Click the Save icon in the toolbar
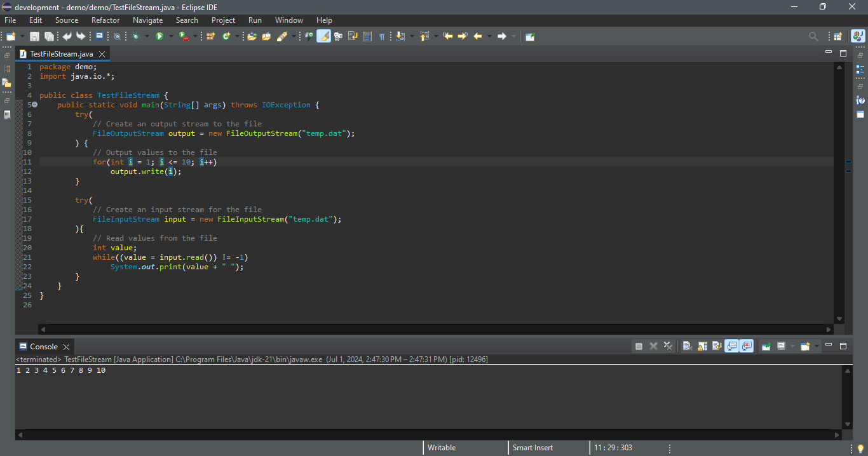 point(34,36)
